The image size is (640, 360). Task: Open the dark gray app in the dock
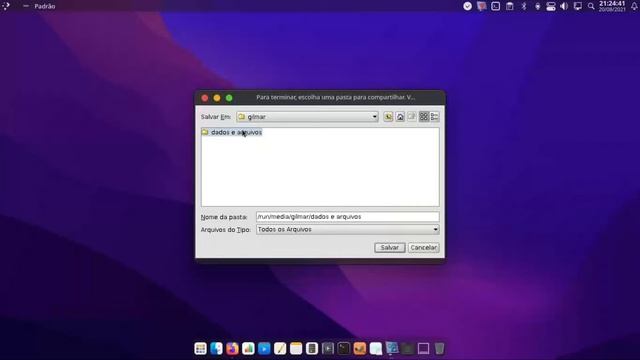click(407, 349)
